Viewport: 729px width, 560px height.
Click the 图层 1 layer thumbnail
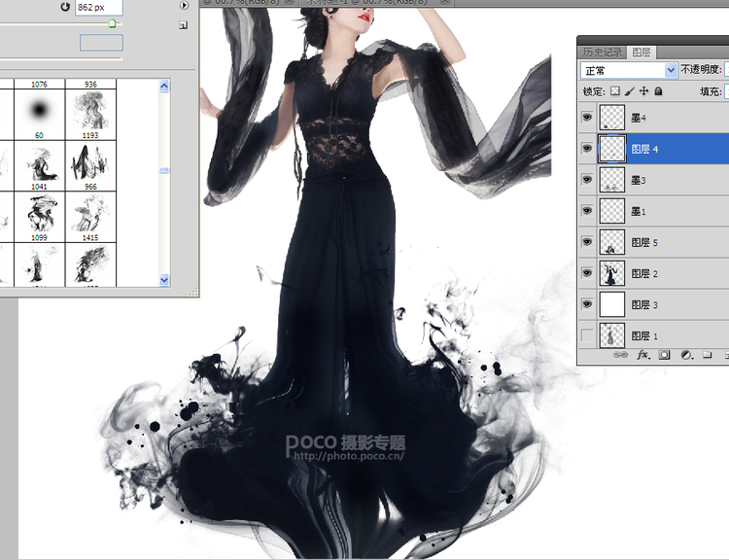coord(611,335)
